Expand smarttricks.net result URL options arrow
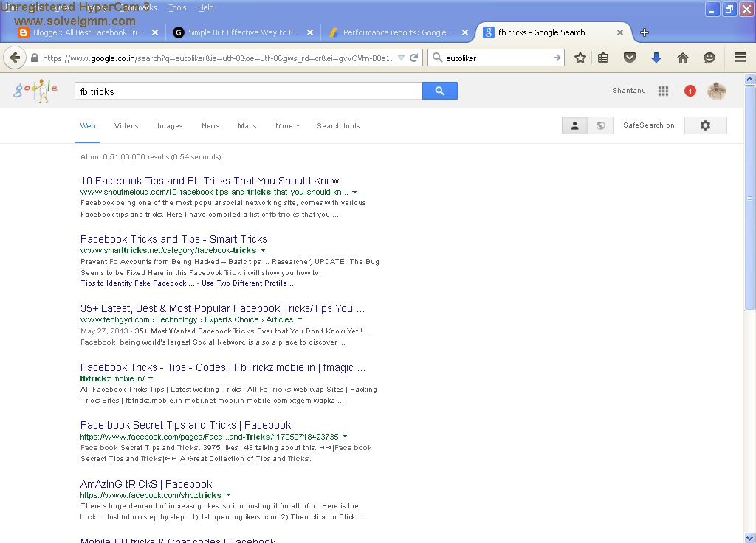756x543 pixels. (x=263, y=251)
